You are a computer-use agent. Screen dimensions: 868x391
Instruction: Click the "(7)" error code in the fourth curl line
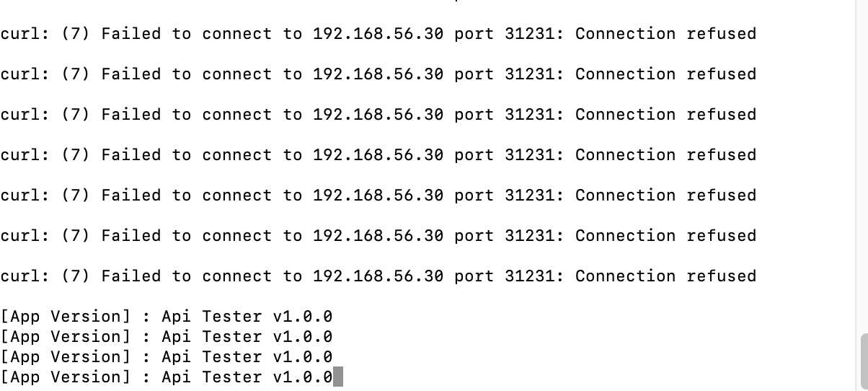(x=76, y=155)
